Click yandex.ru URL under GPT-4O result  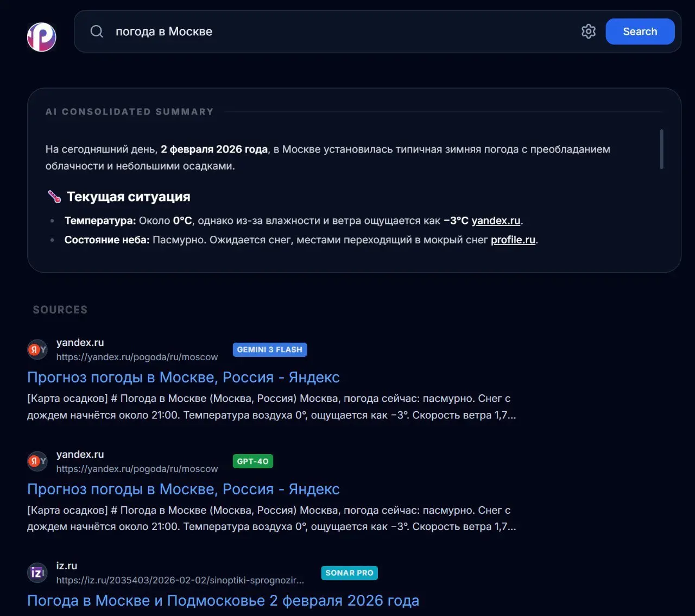point(137,469)
